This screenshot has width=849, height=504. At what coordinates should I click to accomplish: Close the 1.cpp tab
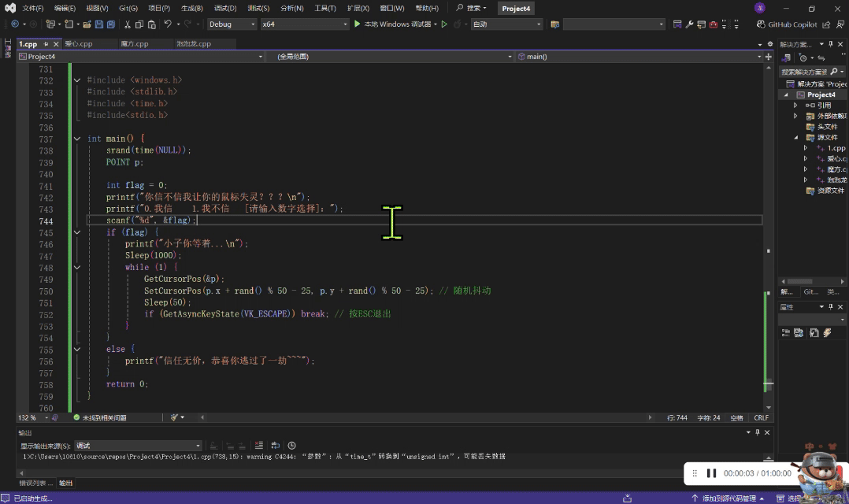56,44
